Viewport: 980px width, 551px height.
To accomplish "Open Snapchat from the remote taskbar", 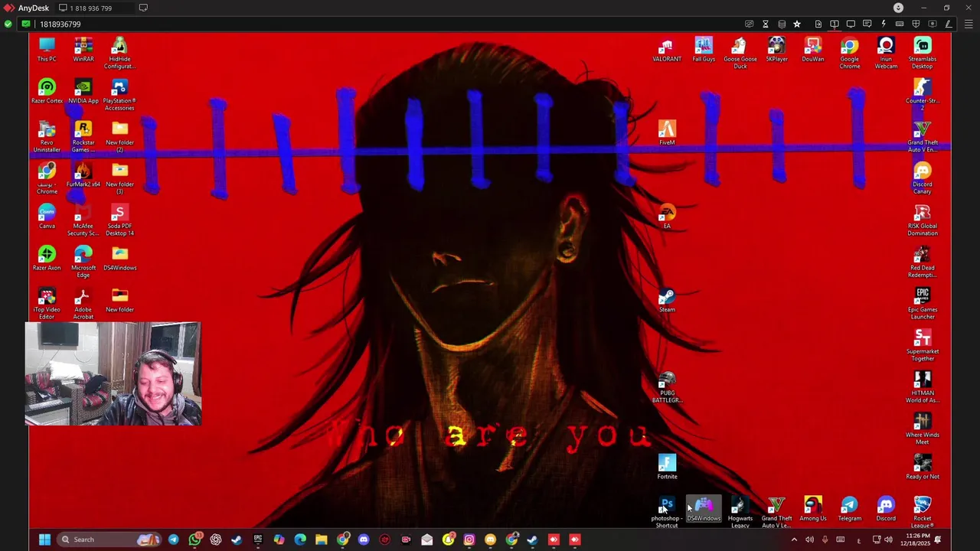I will [x=448, y=540].
